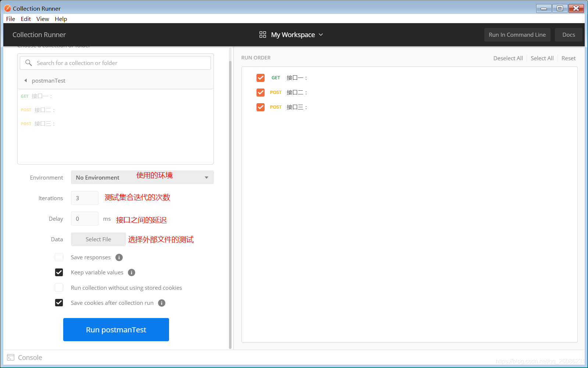Uncheck Save cookies after collection run

pos(59,303)
